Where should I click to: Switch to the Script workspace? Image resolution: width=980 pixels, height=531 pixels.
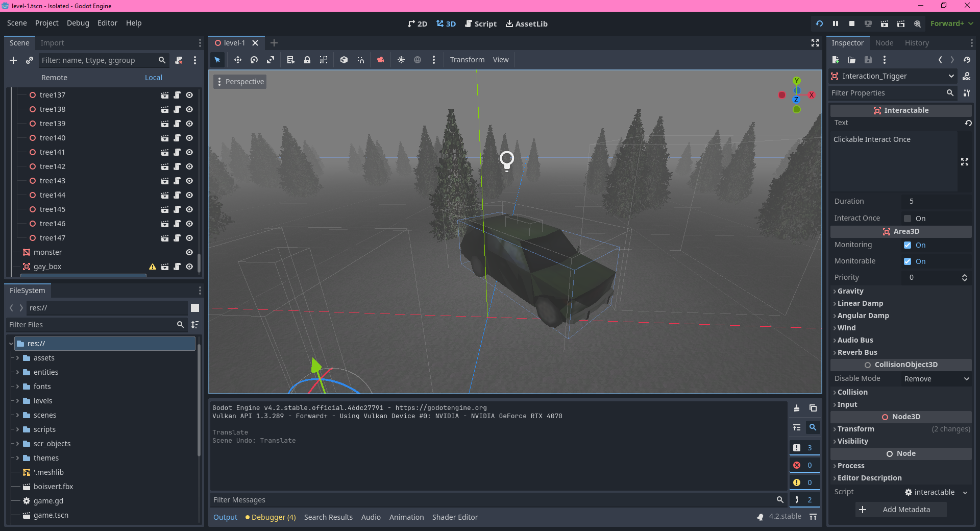coord(480,23)
